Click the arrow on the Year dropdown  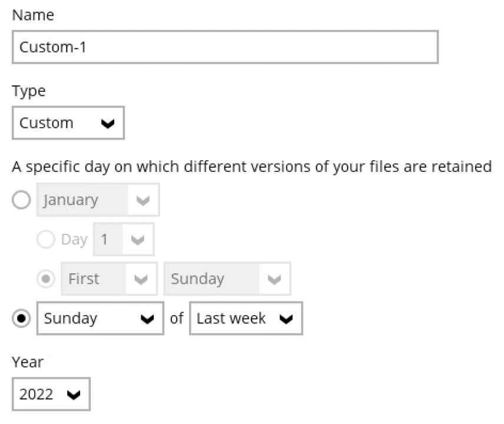click(x=74, y=395)
